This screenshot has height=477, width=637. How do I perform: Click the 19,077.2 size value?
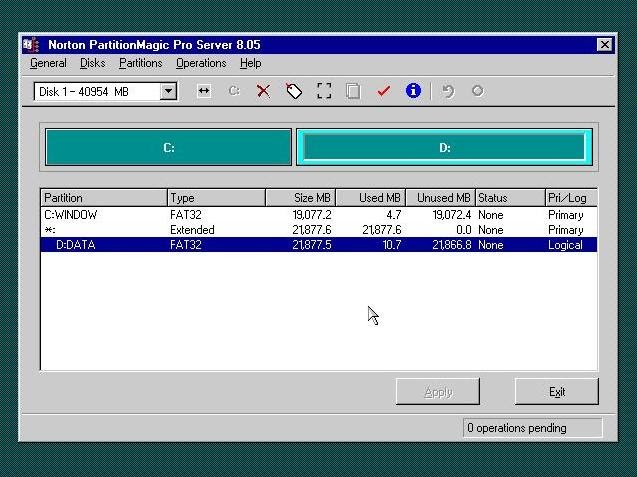point(312,215)
